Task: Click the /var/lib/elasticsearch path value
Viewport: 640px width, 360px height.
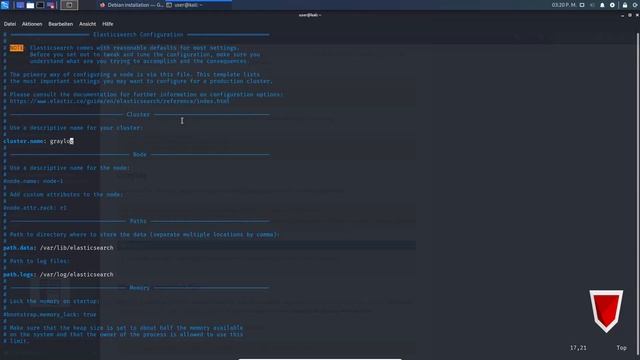Action: (76, 248)
